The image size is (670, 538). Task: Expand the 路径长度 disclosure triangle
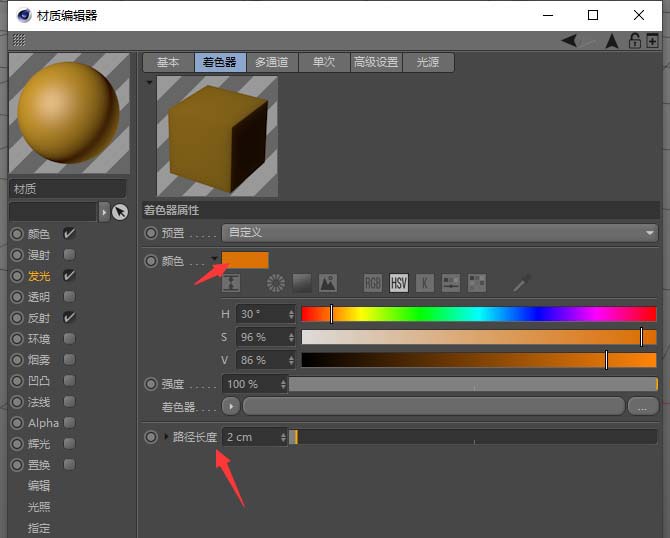[167, 437]
